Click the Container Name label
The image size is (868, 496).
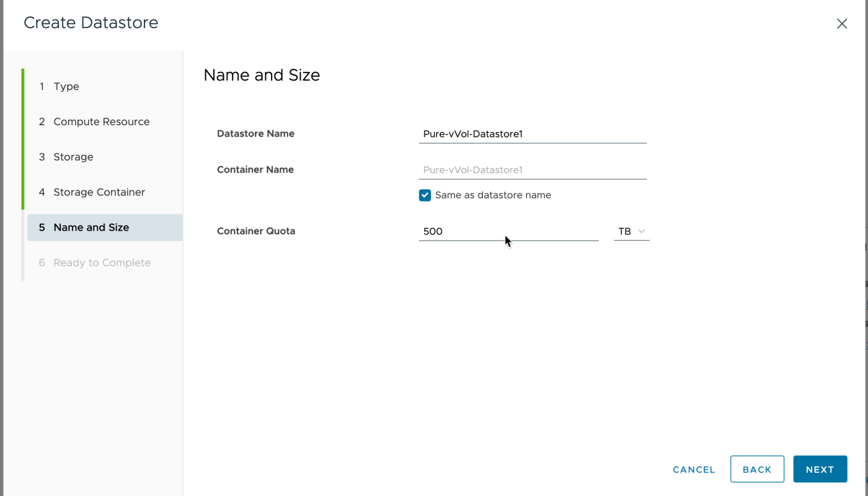pos(255,170)
